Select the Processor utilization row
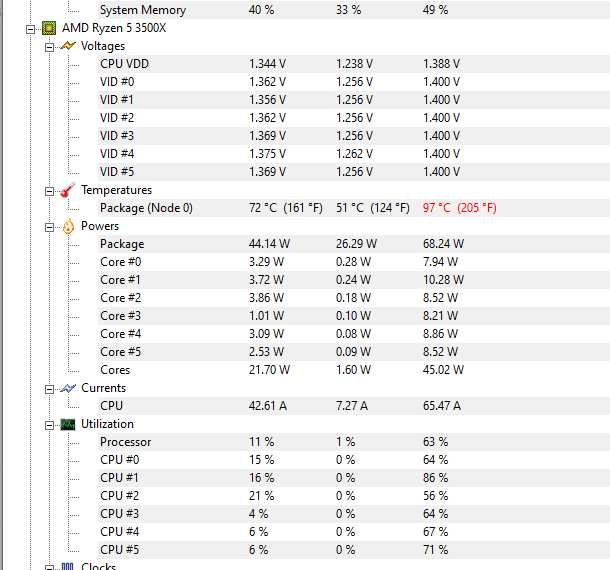 [125, 442]
